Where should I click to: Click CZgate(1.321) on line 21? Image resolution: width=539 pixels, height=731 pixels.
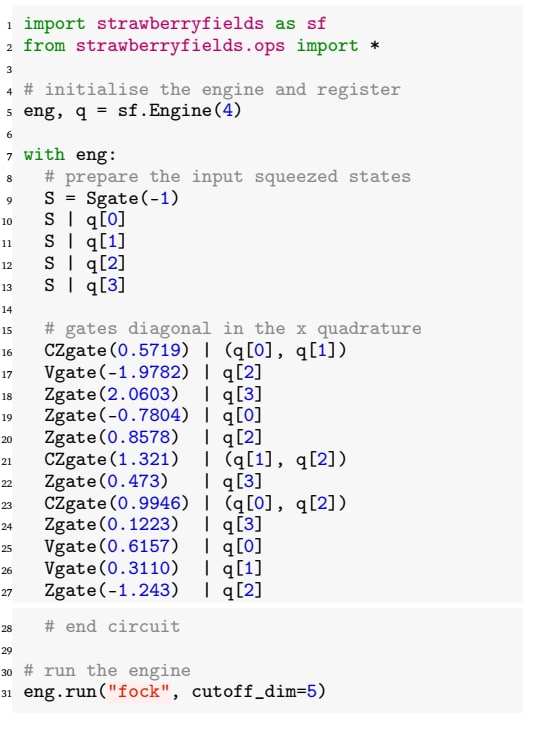[111, 460]
